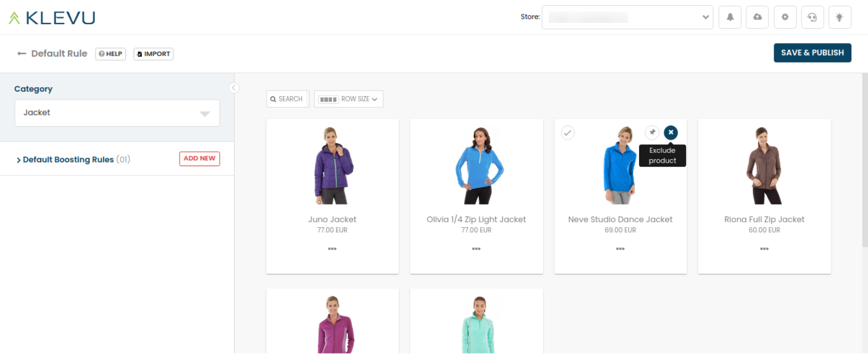This screenshot has width=868, height=354.
Task: Click the Riona Full Zip Jacket image
Action: pyautogui.click(x=764, y=166)
